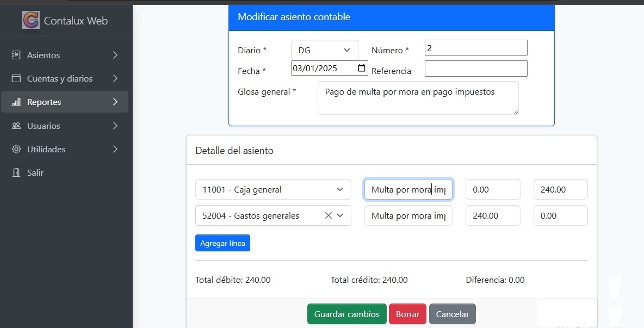Open the 11001 Caja general account dropdown
Screen dimensions: 644x328
click(x=340, y=189)
